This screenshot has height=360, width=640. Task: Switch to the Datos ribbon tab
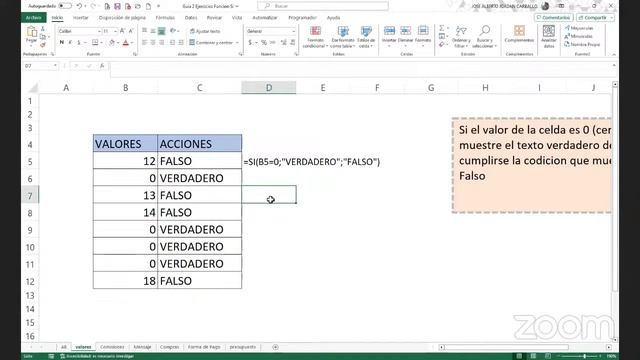coord(191,18)
